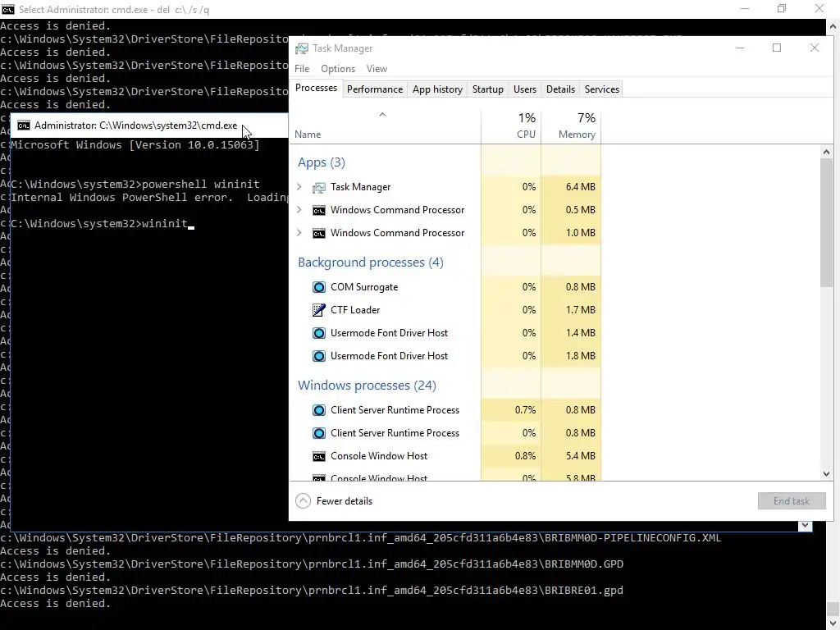Minimize the Task Manager window
Image resolution: width=840 pixels, height=630 pixels.
tap(740, 48)
